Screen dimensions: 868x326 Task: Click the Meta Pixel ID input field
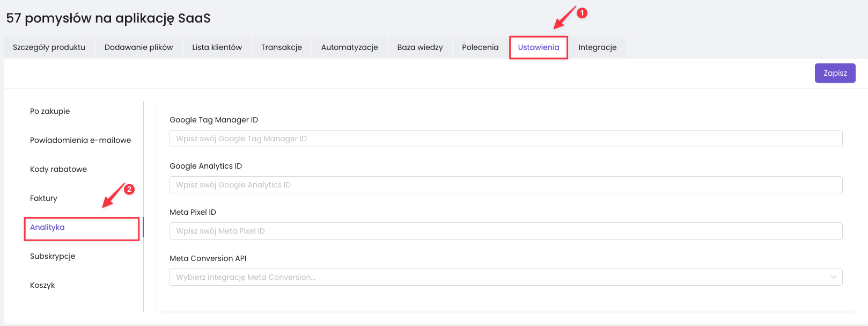click(x=505, y=231)
